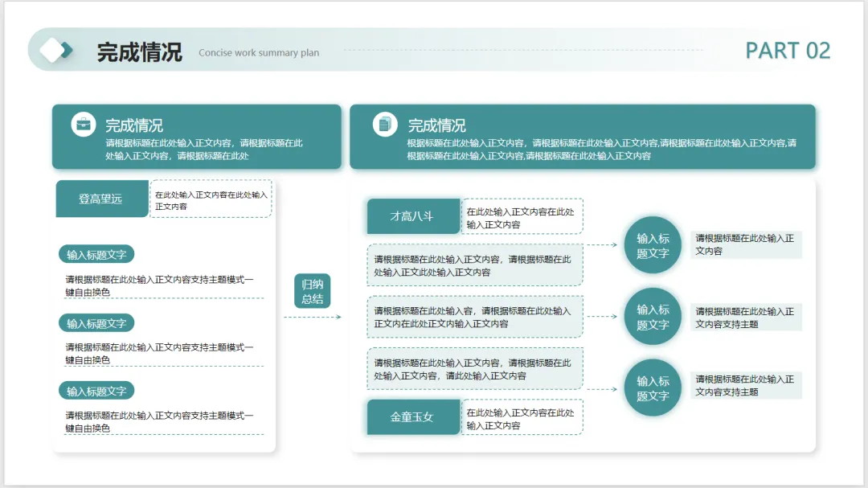Click the 登高望远 teal label box
Viewport: 868px width, 488px height.
(x=102, y=199)
